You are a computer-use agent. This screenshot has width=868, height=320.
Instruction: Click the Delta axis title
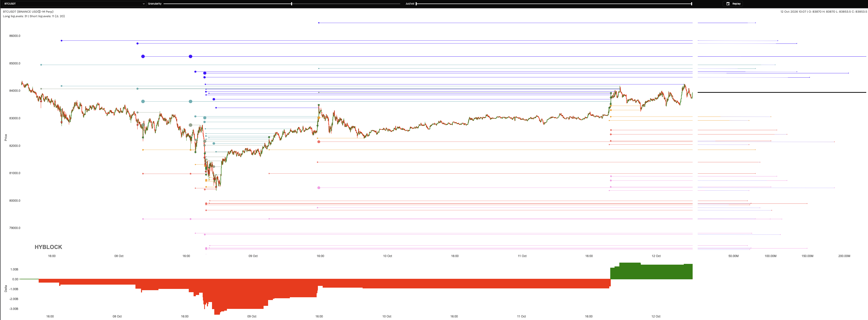point(6,288)
